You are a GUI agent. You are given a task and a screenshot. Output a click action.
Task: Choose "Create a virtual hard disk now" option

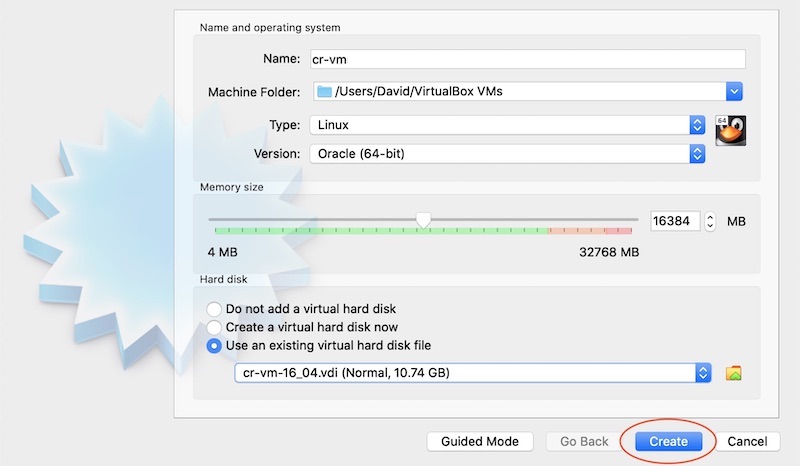tap(214, 327)
